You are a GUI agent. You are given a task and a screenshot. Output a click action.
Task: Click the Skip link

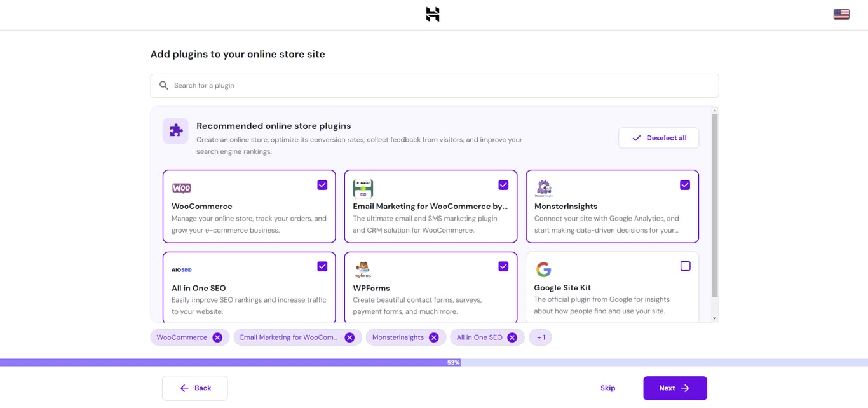[607, 388]
